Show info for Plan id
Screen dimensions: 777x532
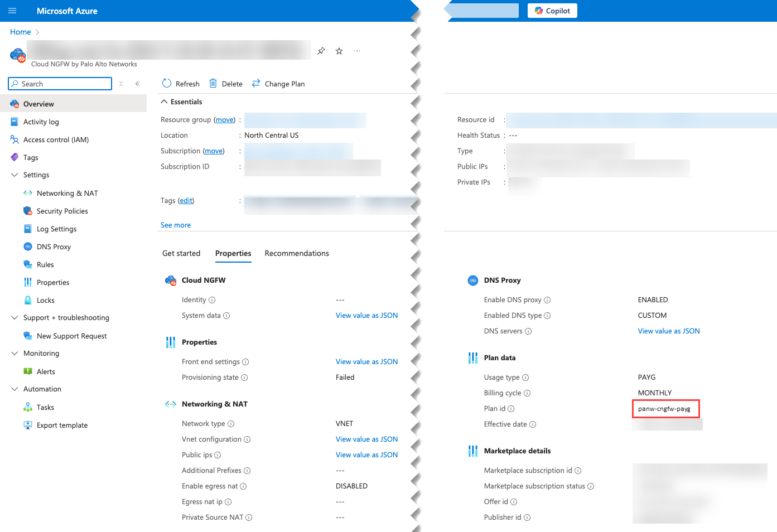coord(511,409)
